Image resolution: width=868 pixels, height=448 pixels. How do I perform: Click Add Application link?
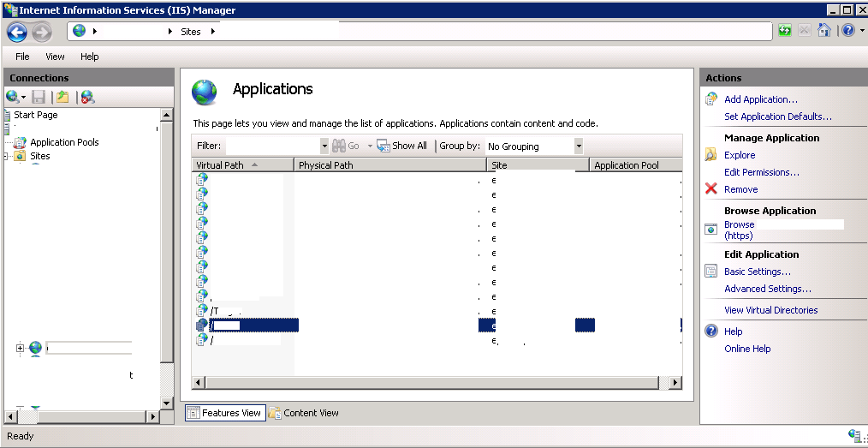coord(760,99)
